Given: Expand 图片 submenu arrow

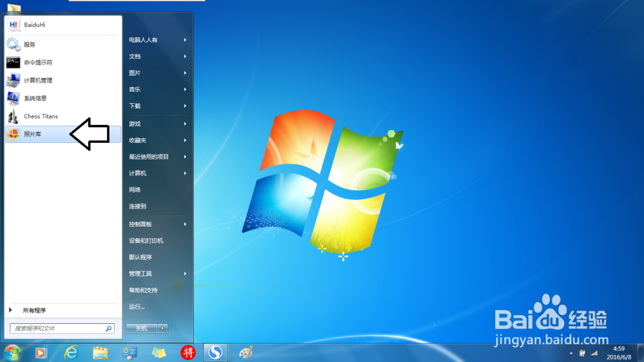Looking at the screenshot, I should (185, 73).
